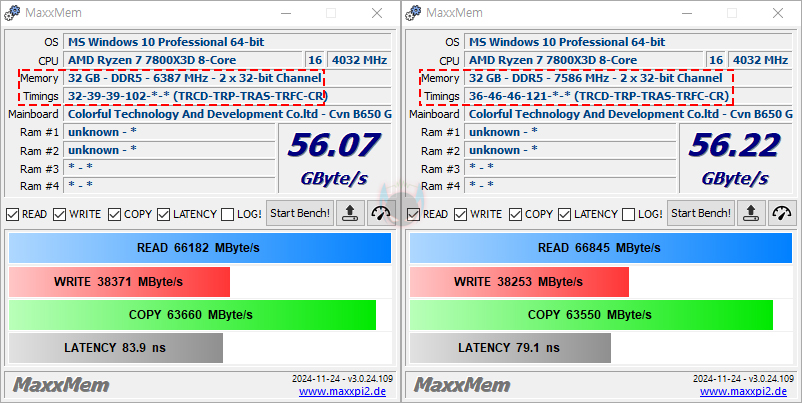
Task: Enable LOG! checkbox in left MaxxMem window
Action: [x=228, y=214]
